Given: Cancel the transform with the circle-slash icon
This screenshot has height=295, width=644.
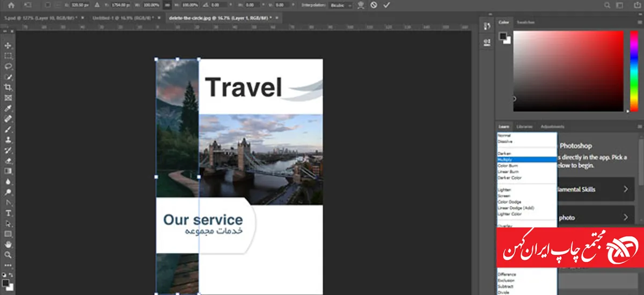Looking at the screenshot, I should point(374,5).
